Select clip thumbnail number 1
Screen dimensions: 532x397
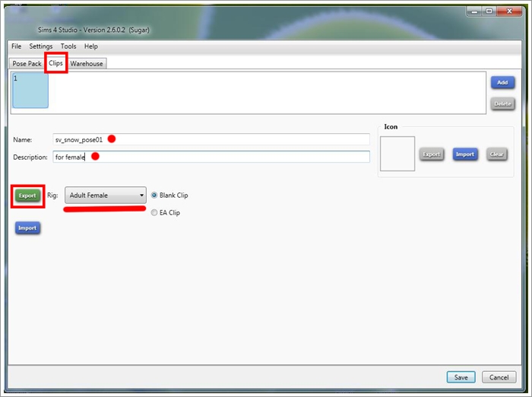[x=30, y=91]
